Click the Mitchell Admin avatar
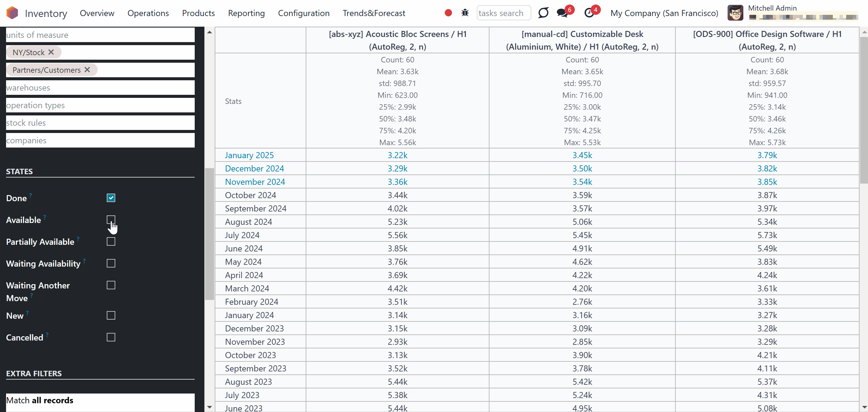The width and height of the screenshot is (868, 412). tap(735, 13)
